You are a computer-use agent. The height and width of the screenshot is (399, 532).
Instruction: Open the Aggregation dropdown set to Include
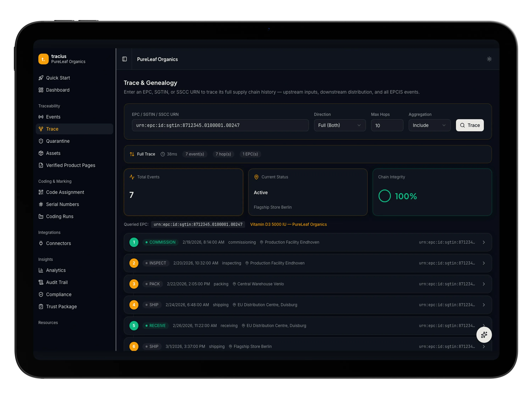click(x=430, y=125)
